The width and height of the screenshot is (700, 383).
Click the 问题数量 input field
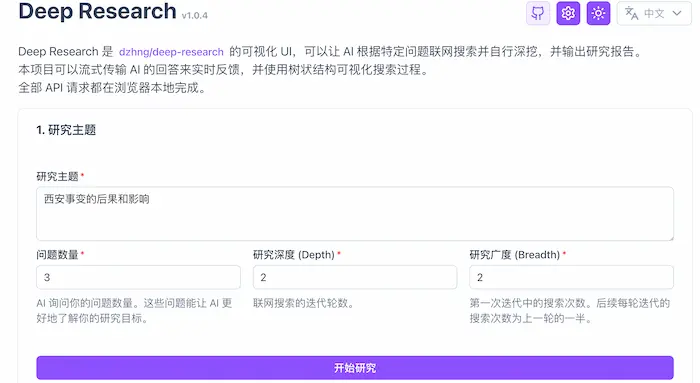138,277
